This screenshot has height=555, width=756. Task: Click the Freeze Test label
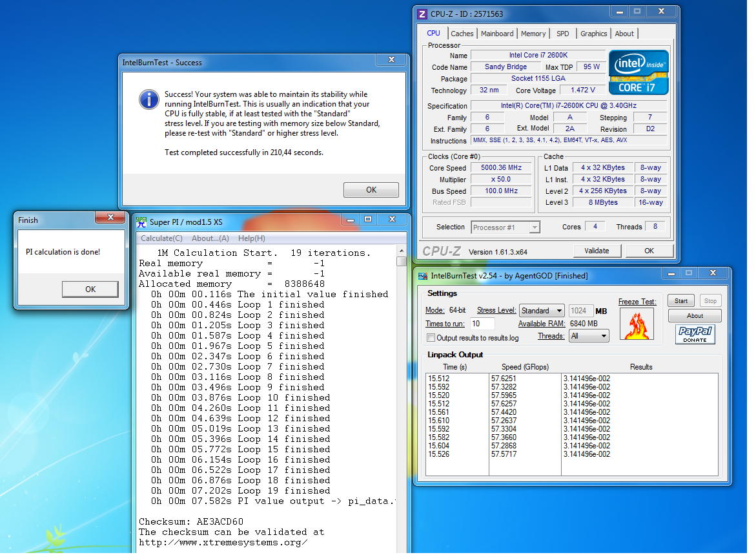tap(637, 302)
